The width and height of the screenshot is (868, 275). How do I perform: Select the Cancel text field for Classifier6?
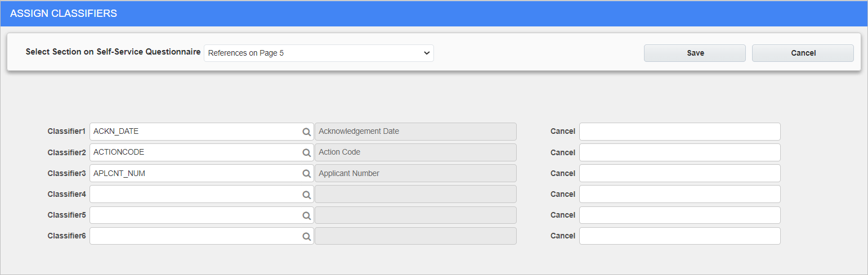click(x=680, y=236)
